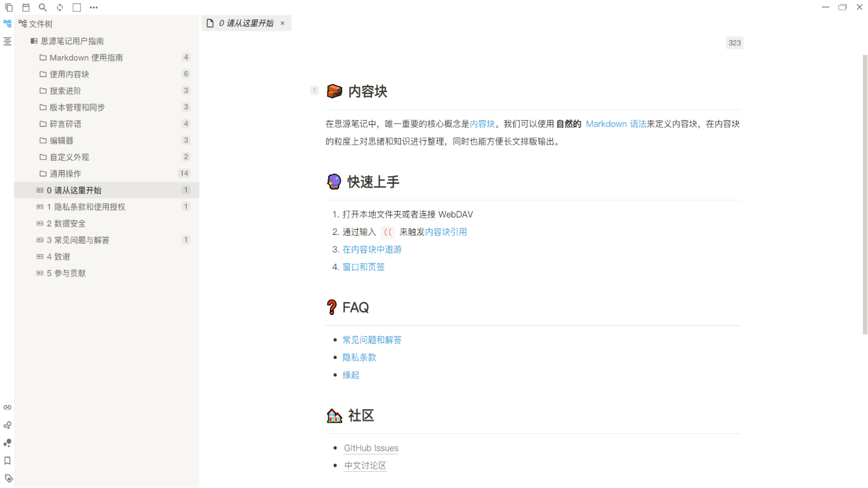Click the document icon of 5 参与贡献

click(40, 273)
